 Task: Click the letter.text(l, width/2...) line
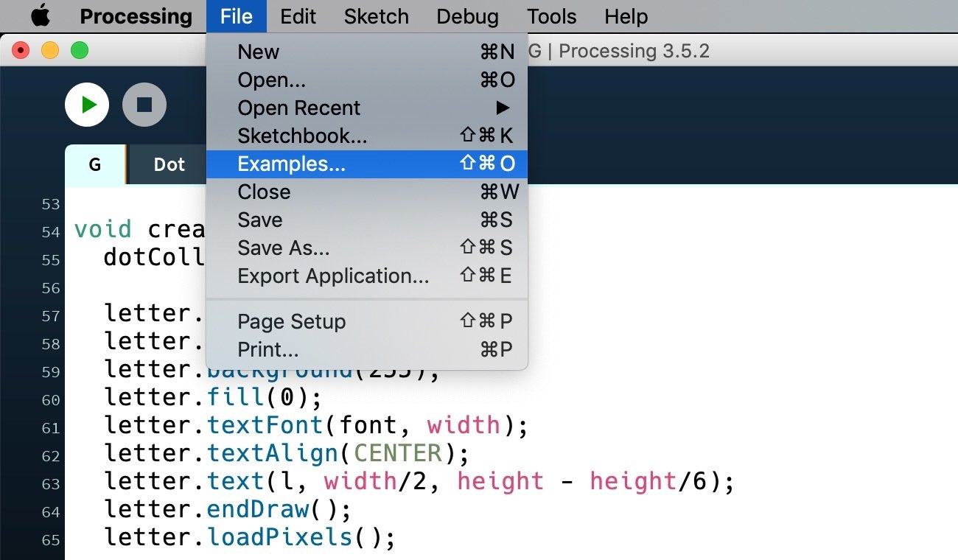click(419, 482)
